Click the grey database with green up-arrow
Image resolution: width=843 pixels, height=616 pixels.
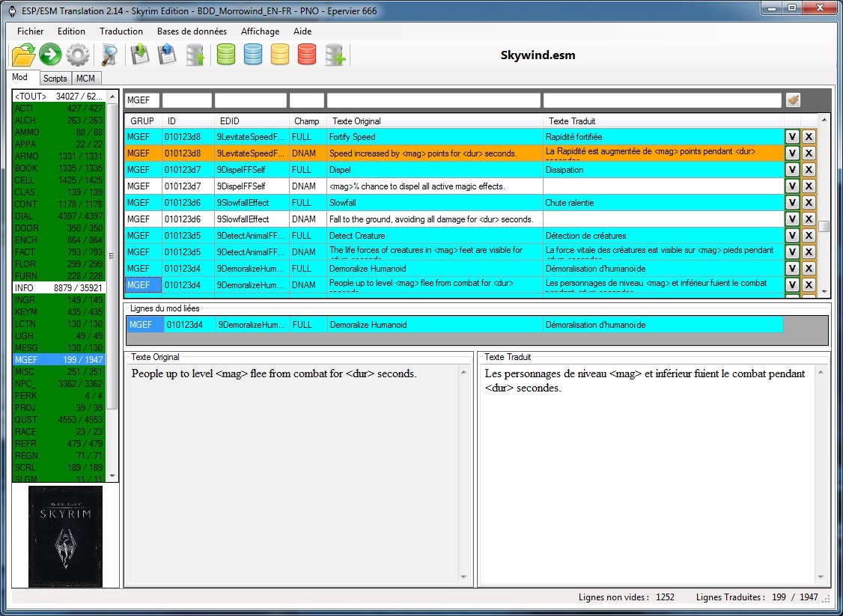(x=195, y=55)
